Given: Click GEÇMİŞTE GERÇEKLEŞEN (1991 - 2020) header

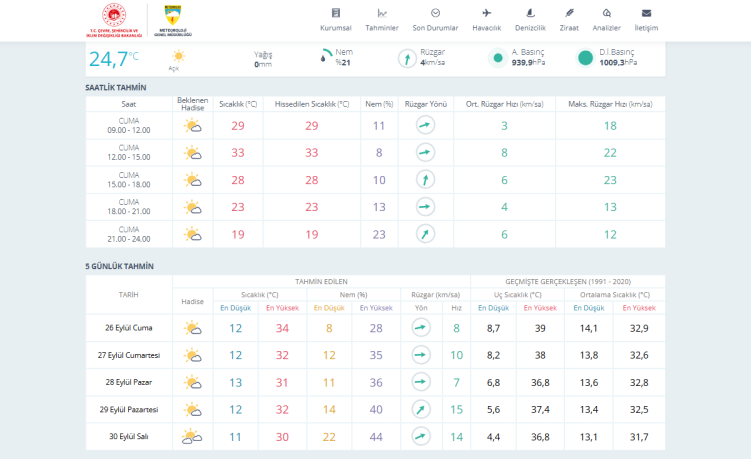Looking at the screenshot, I should click(568, 282).
